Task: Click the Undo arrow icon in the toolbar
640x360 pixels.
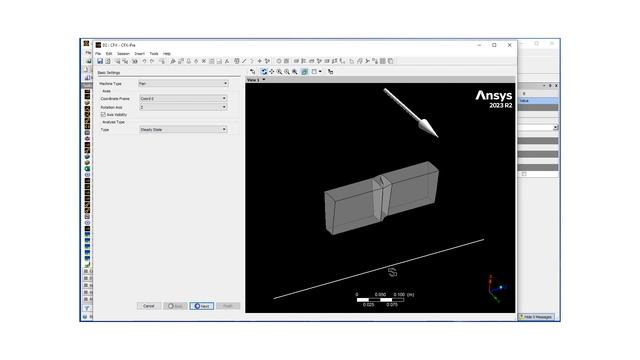Action: click(x=144, y=61)
